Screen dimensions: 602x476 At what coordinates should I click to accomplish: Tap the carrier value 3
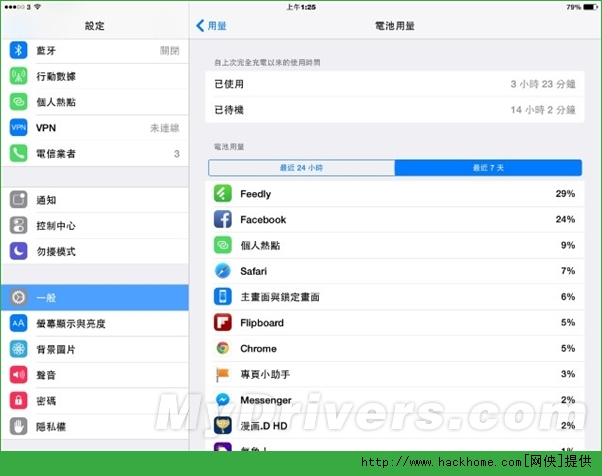pos(177,154)
